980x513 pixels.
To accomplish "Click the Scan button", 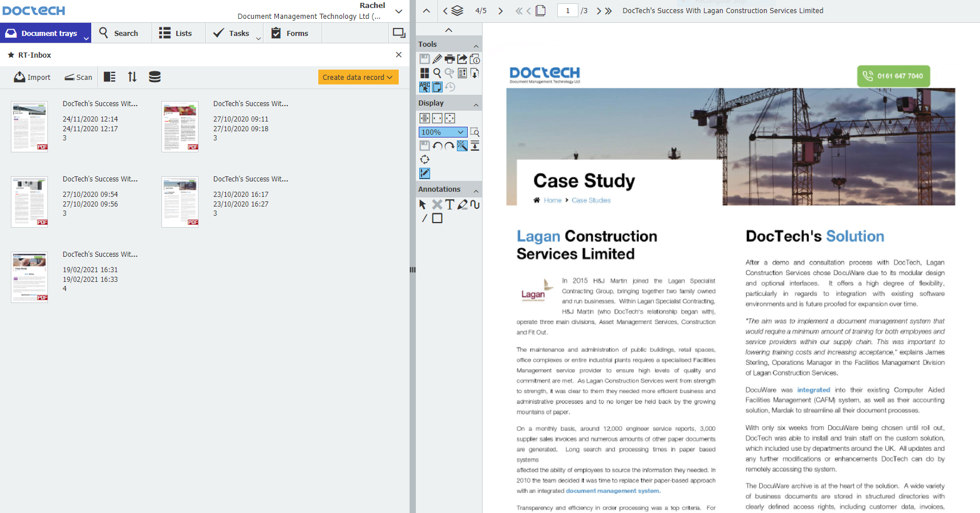I will click(78, 77).
